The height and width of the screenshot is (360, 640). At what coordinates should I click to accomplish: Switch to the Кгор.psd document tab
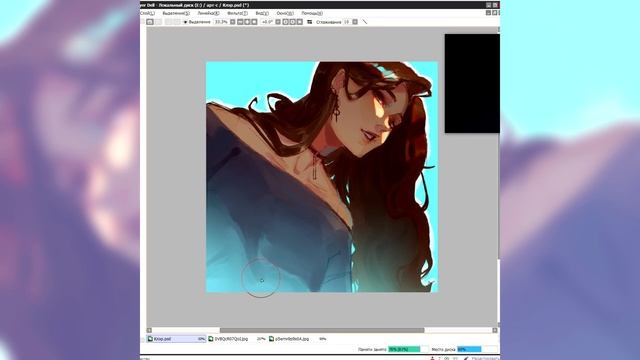pos(176,339)
